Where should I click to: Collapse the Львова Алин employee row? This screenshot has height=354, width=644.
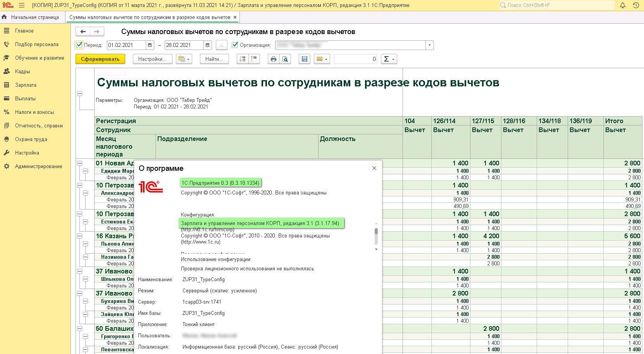86,244
